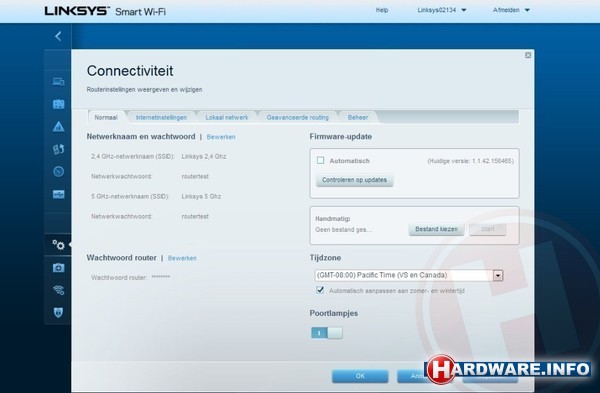
Task: Confirm with the OK button
Action: pyautogui.click(x=360, y=376)
